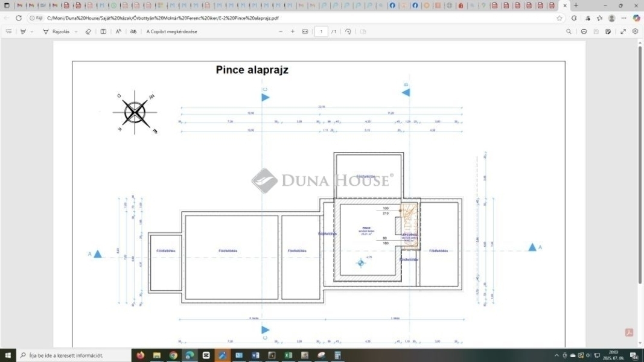Open the browser extensions icon
Viewport: 644px width, 362px height.
(574, 18)
